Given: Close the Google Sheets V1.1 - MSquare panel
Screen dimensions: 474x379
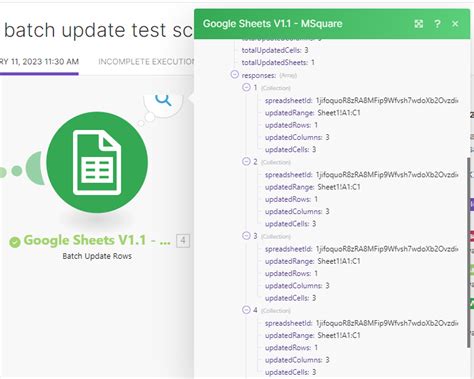Looking at the screenshot, I should 455,24.
